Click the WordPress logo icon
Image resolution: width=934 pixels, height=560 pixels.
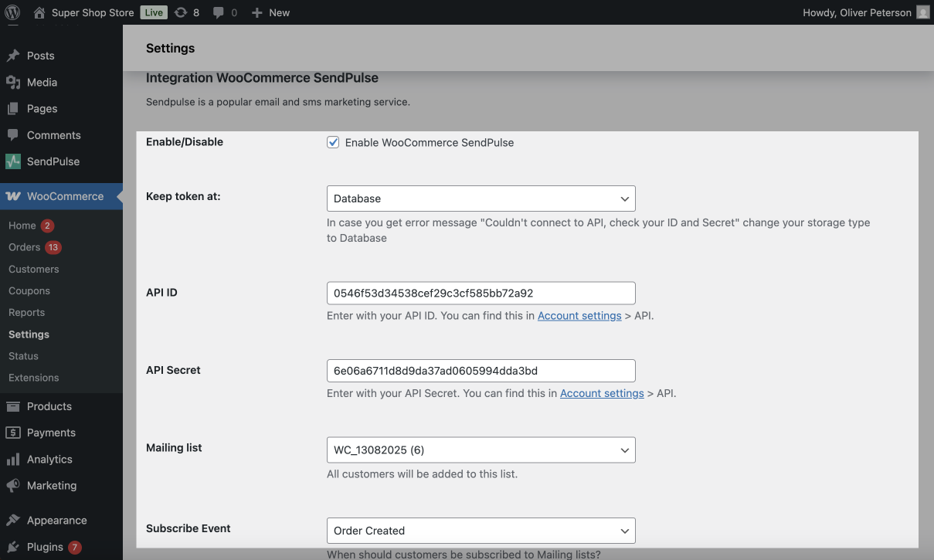click(12, 12)
